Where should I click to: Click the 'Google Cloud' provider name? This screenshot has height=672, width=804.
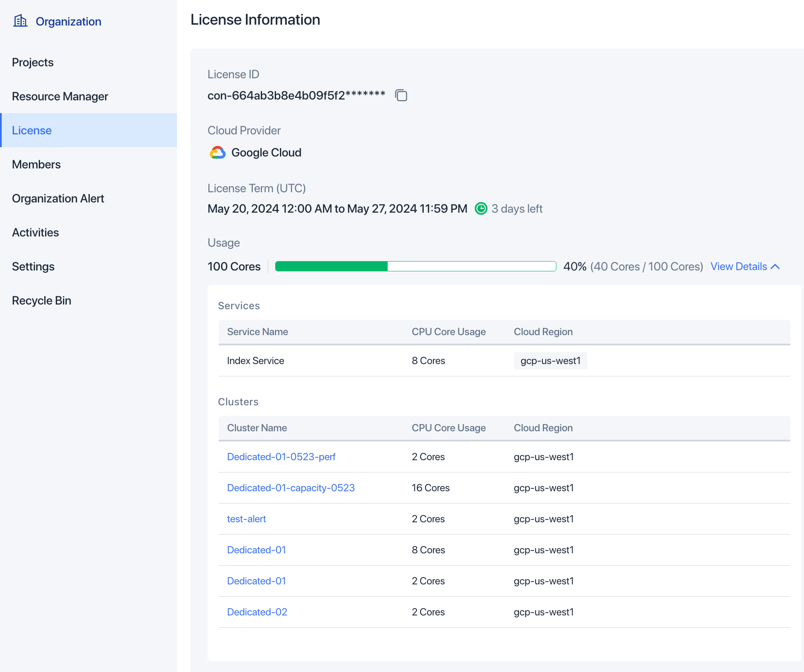click(x=266, y=153)
